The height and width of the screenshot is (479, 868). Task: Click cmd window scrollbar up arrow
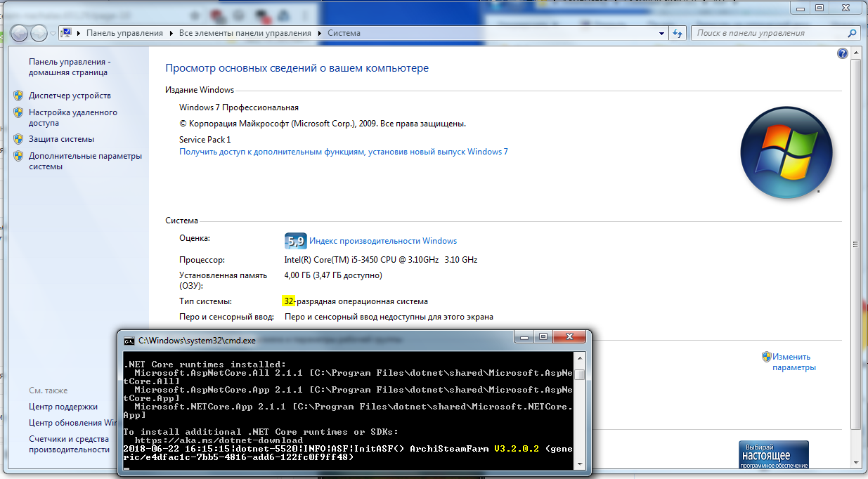pos(579,357)
